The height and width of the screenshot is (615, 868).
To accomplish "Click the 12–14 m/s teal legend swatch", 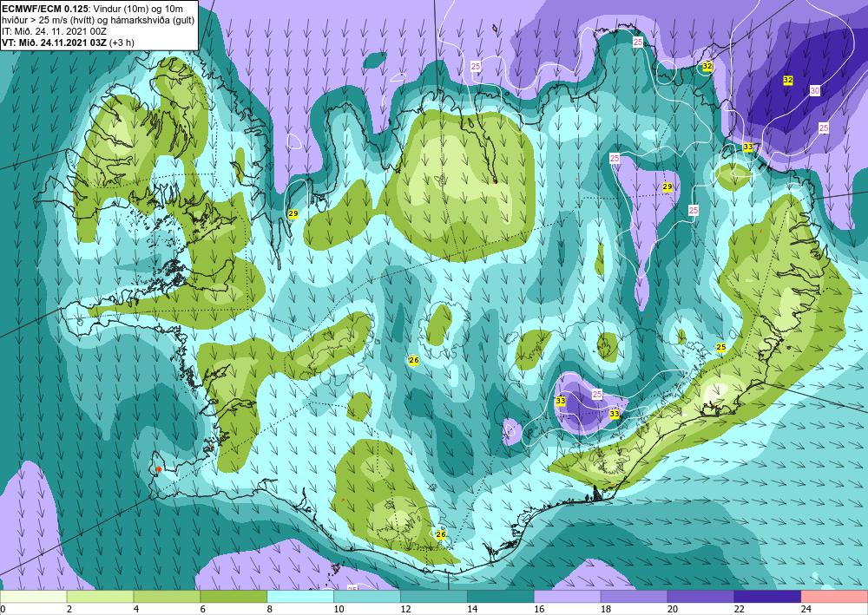I will pos(433,597).
